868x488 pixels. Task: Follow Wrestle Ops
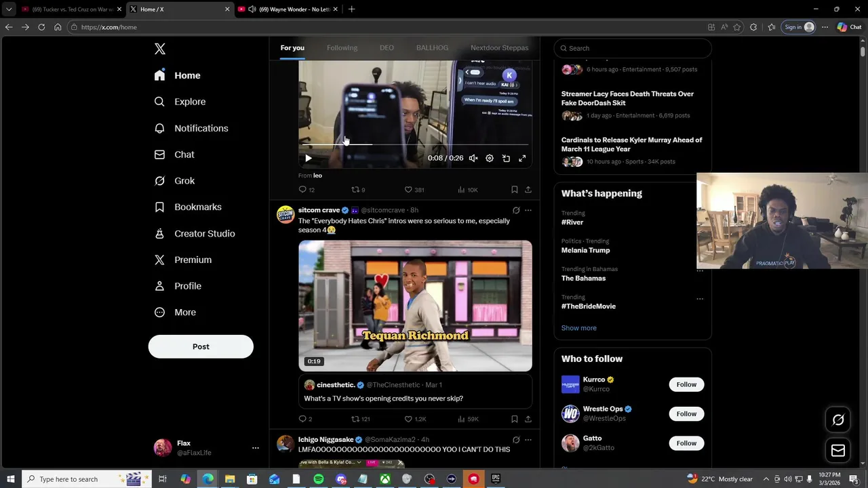686,413
